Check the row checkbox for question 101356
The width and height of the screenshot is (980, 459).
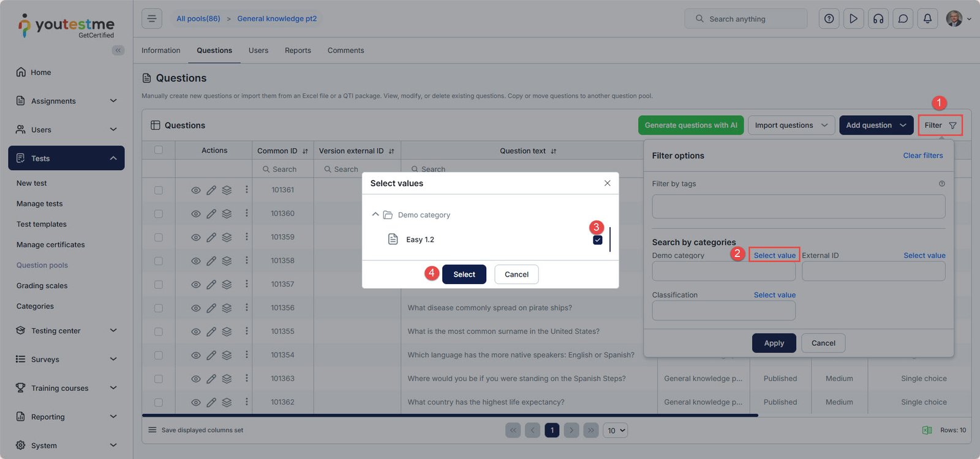159,308
